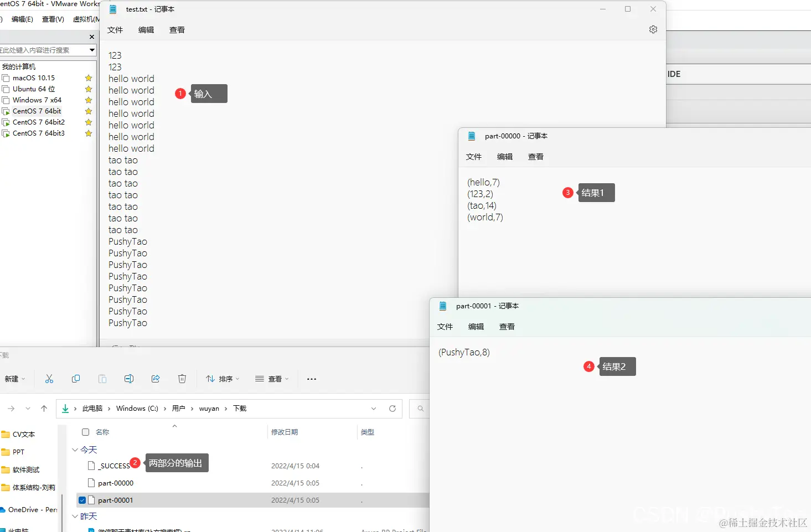Screen dimensions: 811x532
Task: Sort by 类型 column header
Action: click(x=368, y=432)
